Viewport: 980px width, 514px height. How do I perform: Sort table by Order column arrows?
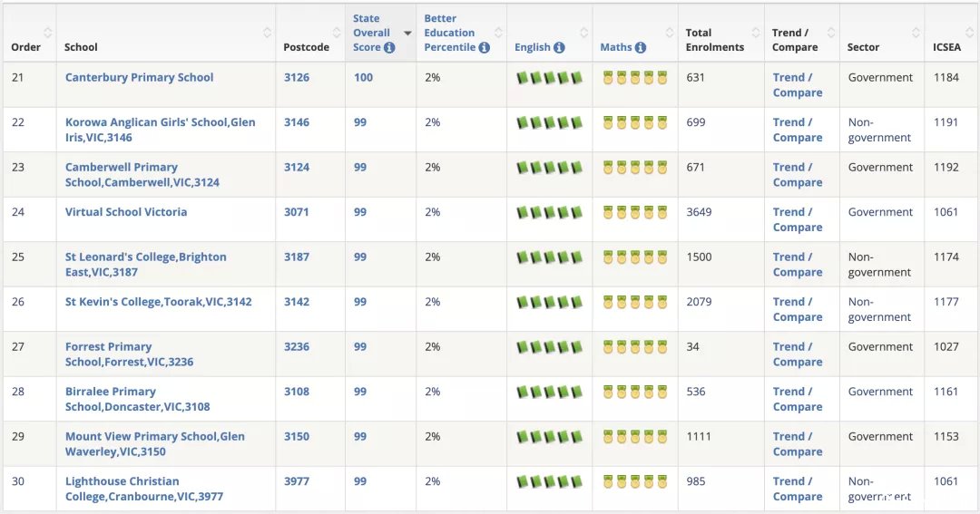[47, 33]
